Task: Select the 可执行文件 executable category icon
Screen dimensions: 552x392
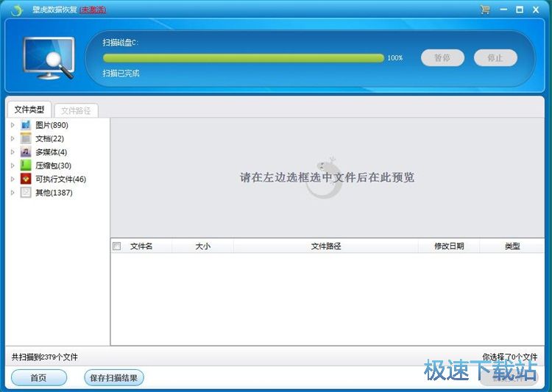Action: pyautogui.click(x=26, y=179)
